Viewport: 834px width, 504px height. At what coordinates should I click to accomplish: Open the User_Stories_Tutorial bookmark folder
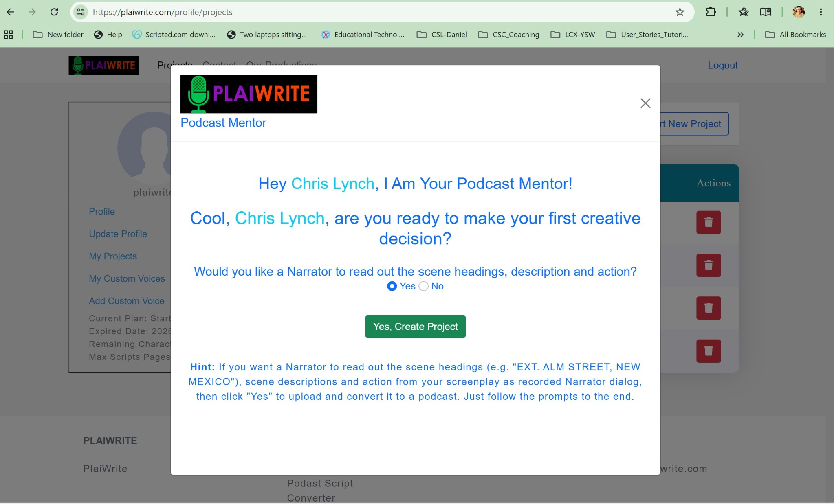tap(647, 35)
